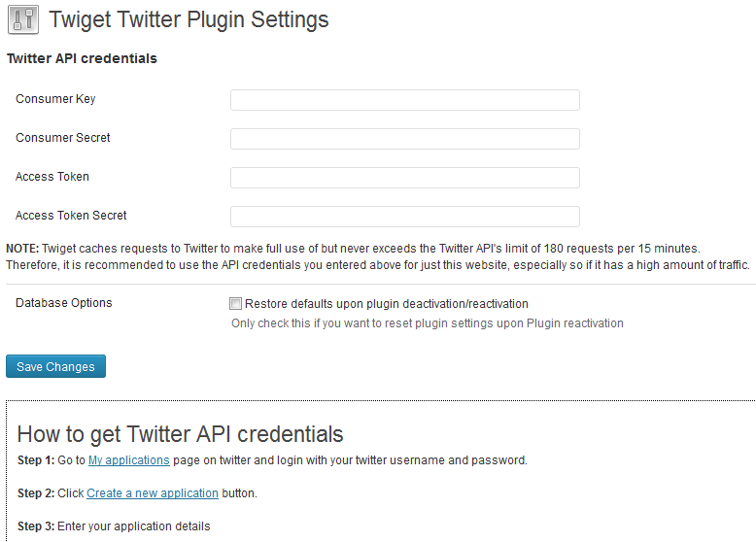Click the Access Token label
This screenshot has height=542, width=756.
[52, 177]
